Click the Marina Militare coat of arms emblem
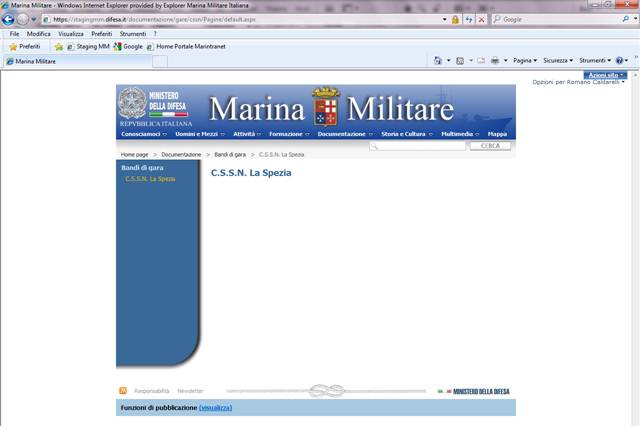 [x=326, y=106]
